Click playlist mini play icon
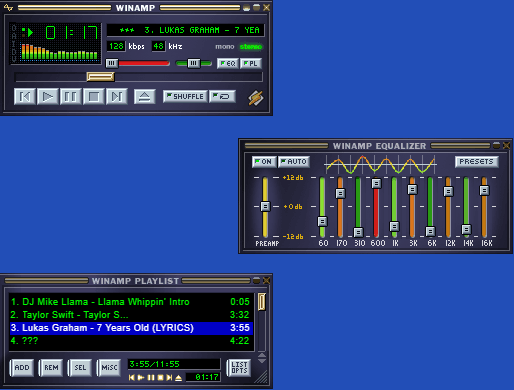The image size is (514, 390). [141, 378]
